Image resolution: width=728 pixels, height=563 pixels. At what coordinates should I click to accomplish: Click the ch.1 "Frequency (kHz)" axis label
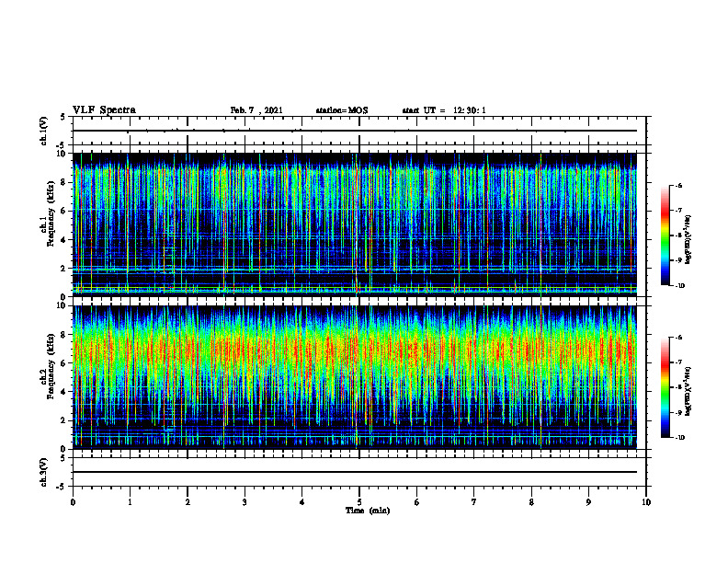tap(51, 213)
